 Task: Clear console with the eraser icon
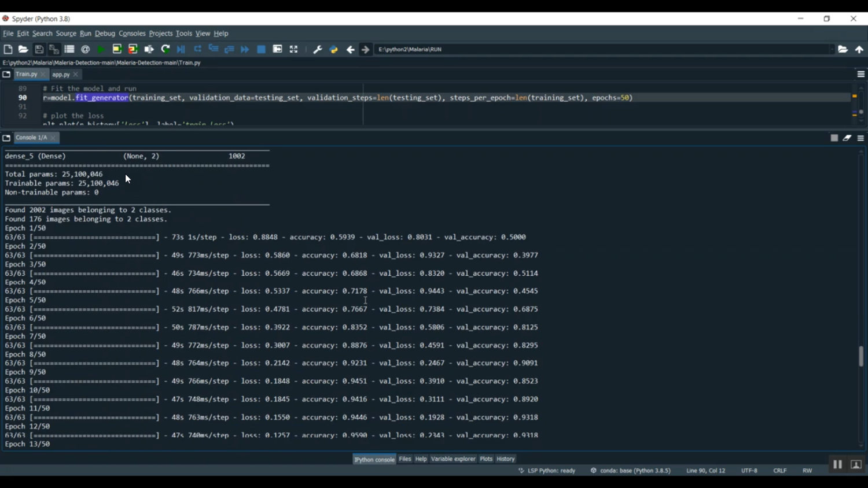click(x=847, y=138)
